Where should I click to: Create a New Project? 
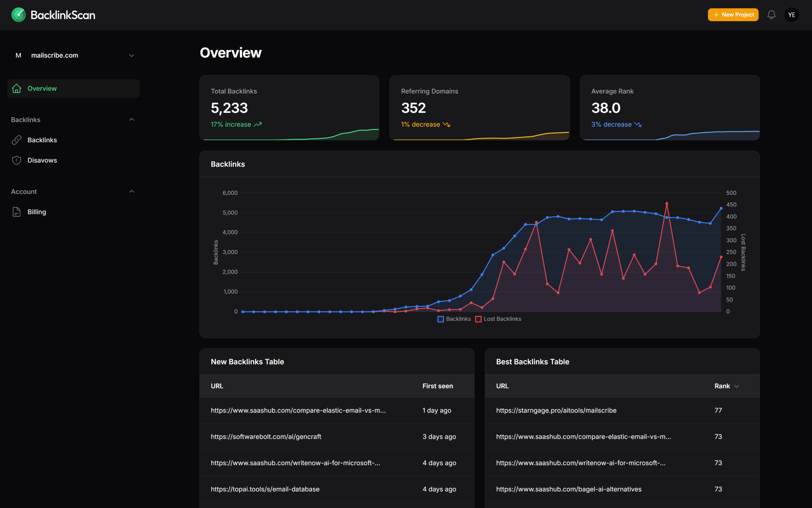point(733,15)
